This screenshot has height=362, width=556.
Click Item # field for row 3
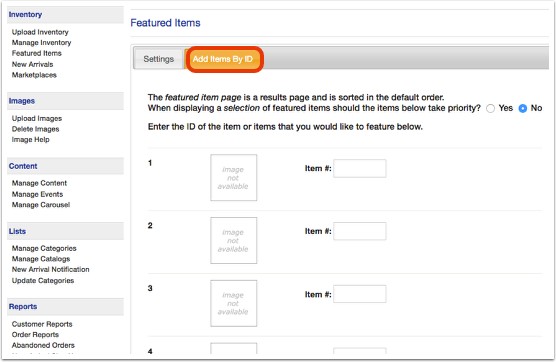(360, 294)
